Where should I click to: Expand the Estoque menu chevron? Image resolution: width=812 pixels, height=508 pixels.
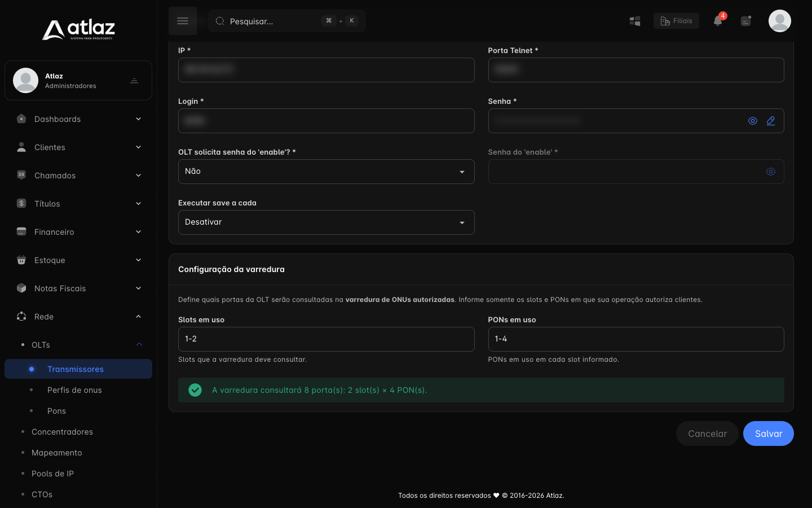point(138,260)
